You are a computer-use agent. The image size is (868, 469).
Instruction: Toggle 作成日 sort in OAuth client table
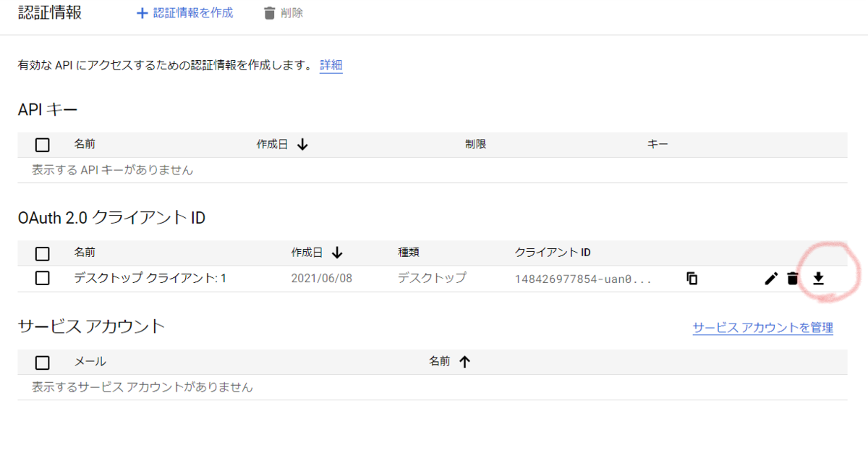coord(337,253)
